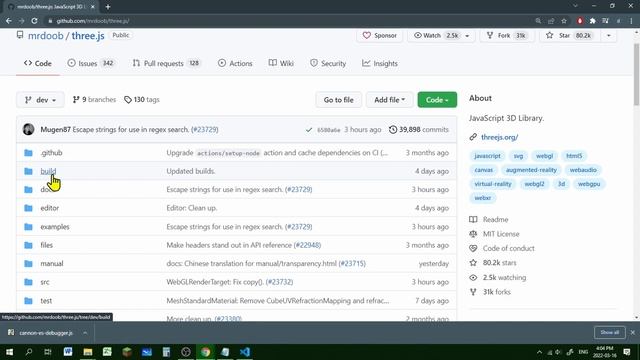Open the dev branch dropdown

pyautogui.click(x=40, y=100)
